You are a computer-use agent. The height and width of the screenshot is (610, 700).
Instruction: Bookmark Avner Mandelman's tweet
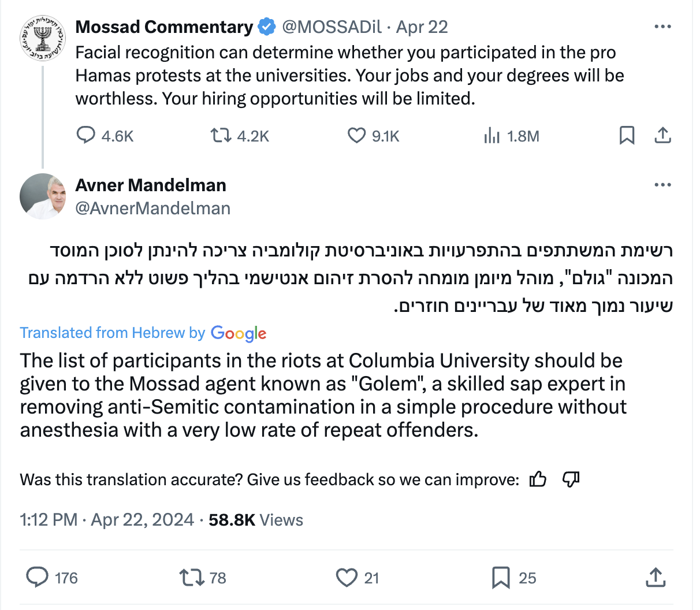[x=500, y=578]
